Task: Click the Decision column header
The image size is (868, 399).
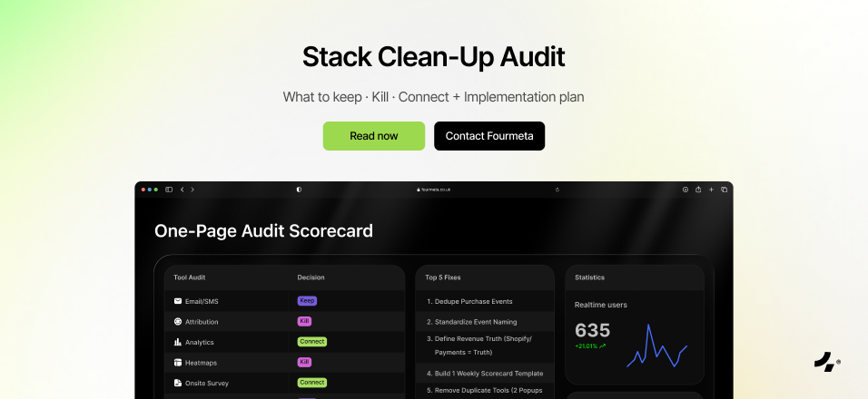Action: [311, 277]
